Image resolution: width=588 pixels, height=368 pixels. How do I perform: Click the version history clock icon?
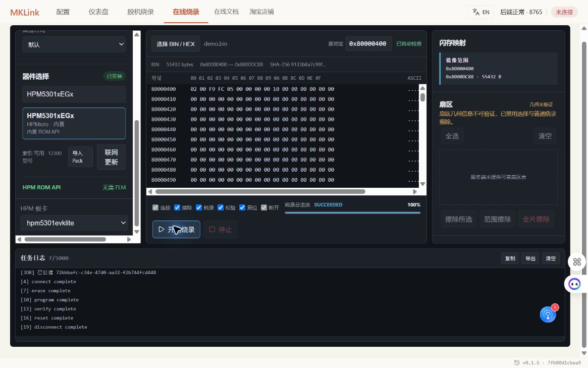pos(517,362)
